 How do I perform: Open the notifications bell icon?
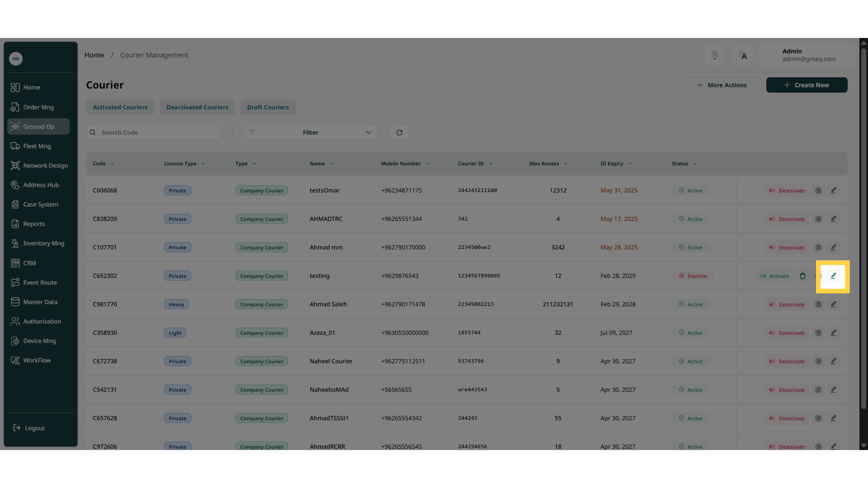coord(714,55)
